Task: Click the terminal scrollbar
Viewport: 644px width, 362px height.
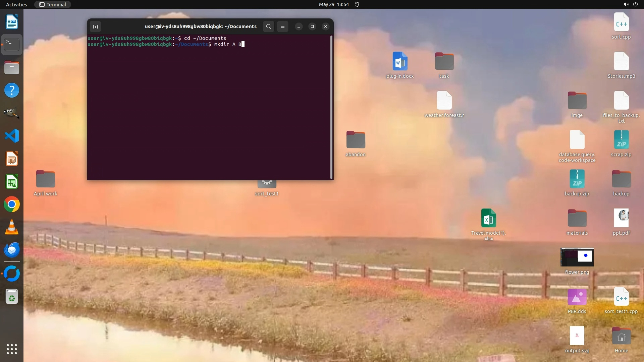Action: (x=331, y=107)
